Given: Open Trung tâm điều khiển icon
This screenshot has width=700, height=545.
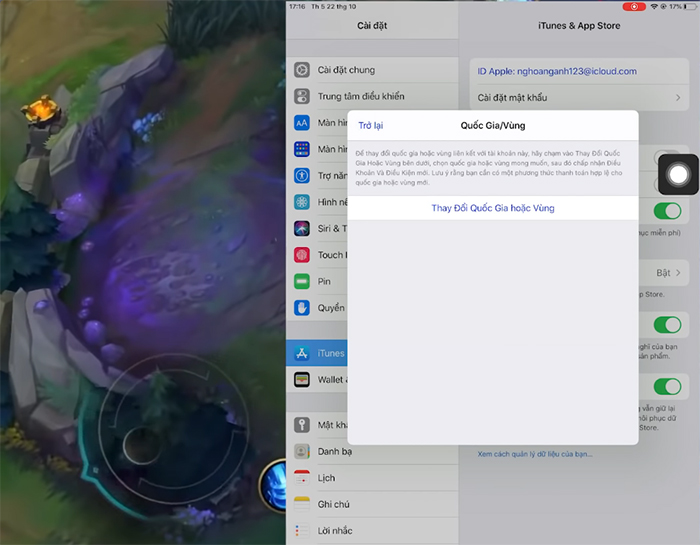Looking at the screenshot, I should 302,96.
